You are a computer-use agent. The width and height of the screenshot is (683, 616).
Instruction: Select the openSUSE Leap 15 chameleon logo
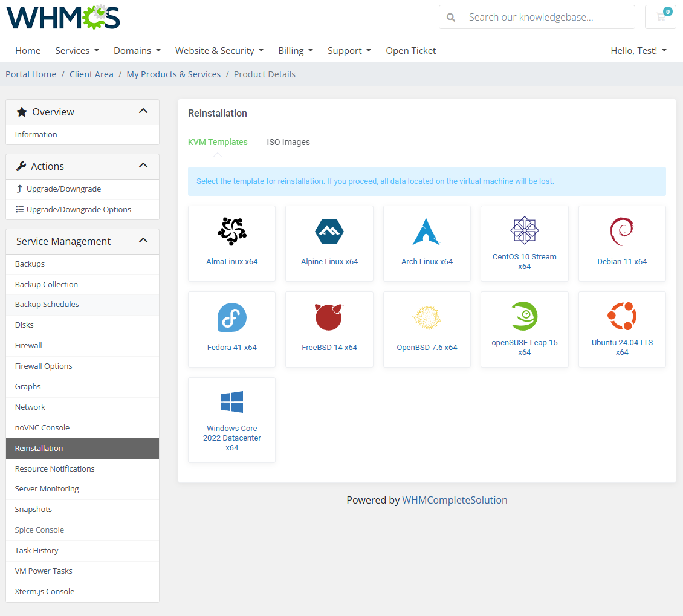click(525, 316)
